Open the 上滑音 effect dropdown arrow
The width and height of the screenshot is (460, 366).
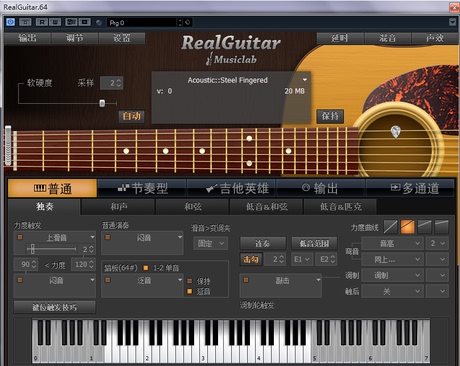point(92,237)
